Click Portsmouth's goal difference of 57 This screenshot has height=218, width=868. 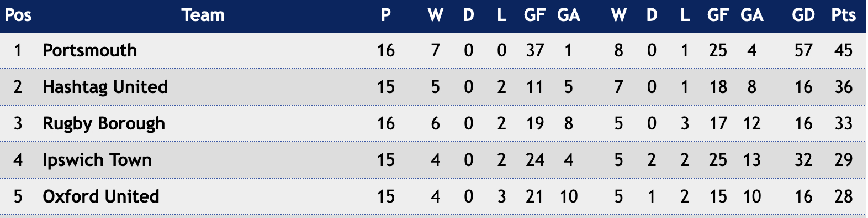coord(803,50)
